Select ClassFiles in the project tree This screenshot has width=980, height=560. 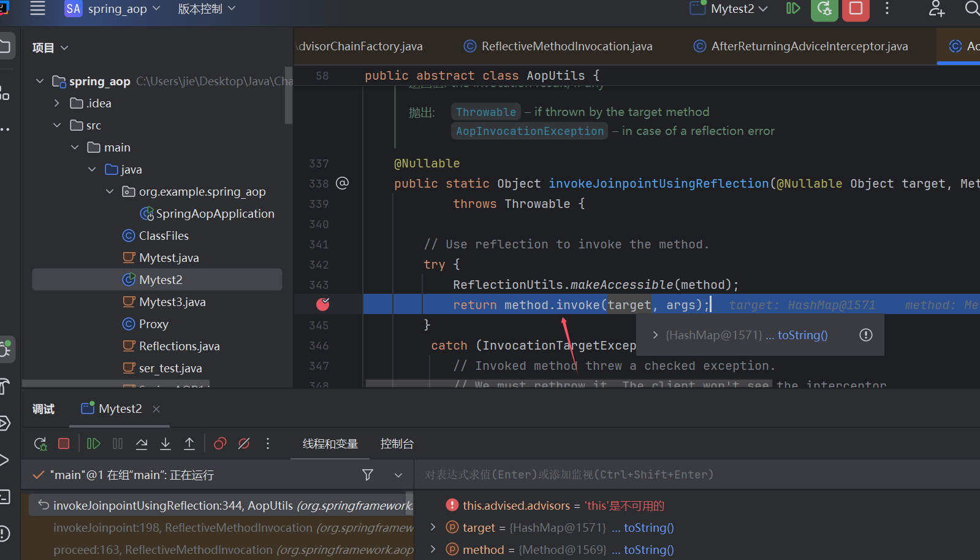pyautogui.click(x=156, y=236)
